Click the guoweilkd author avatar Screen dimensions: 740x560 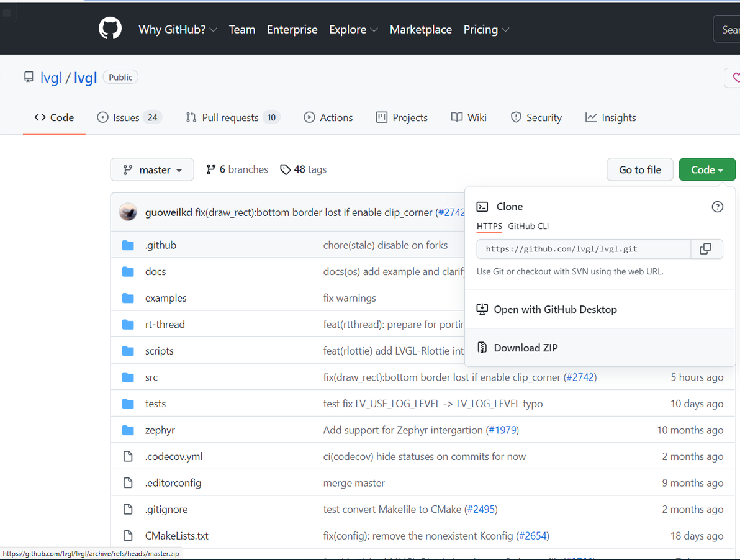click(129, 212)
